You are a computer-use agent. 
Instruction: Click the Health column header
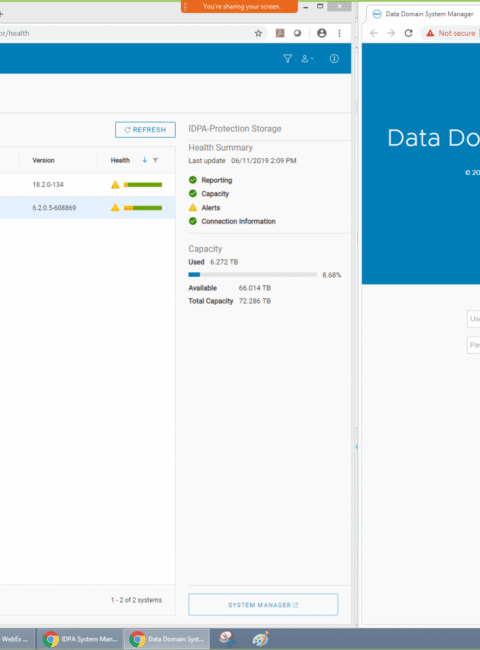click(120, 160)
